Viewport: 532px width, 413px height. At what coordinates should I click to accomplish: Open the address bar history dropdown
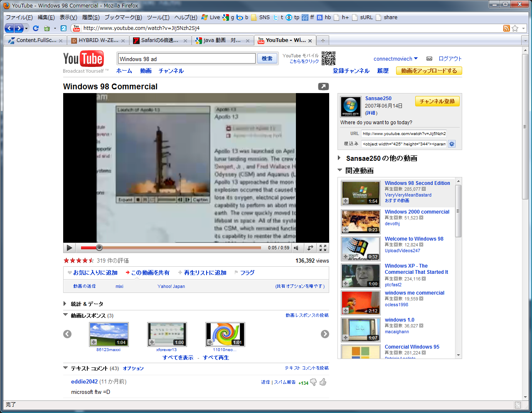524,28
